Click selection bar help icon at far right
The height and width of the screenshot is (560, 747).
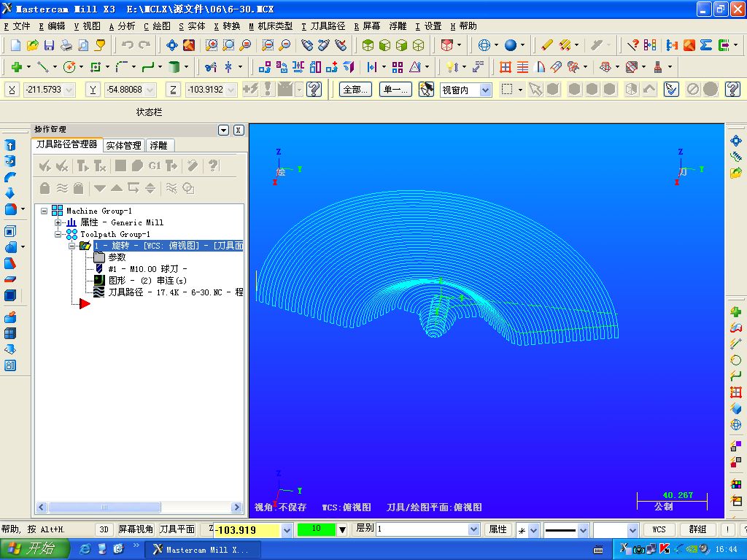732,90
